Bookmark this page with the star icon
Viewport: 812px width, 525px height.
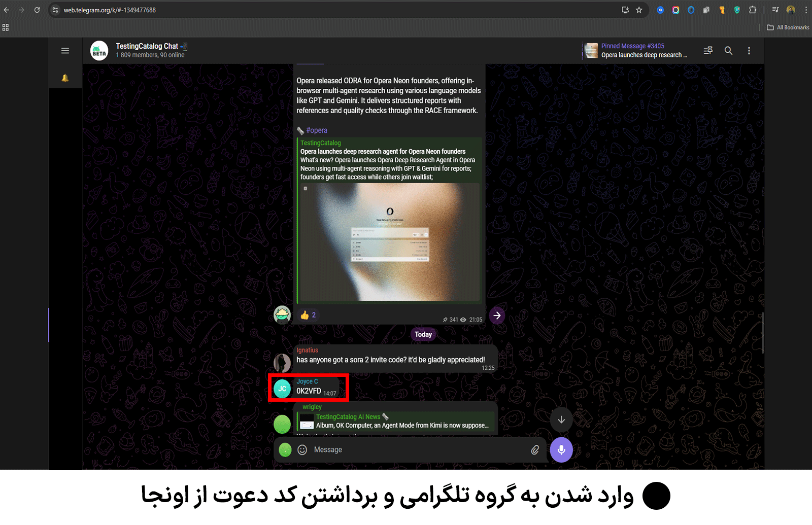click(639, 10)
